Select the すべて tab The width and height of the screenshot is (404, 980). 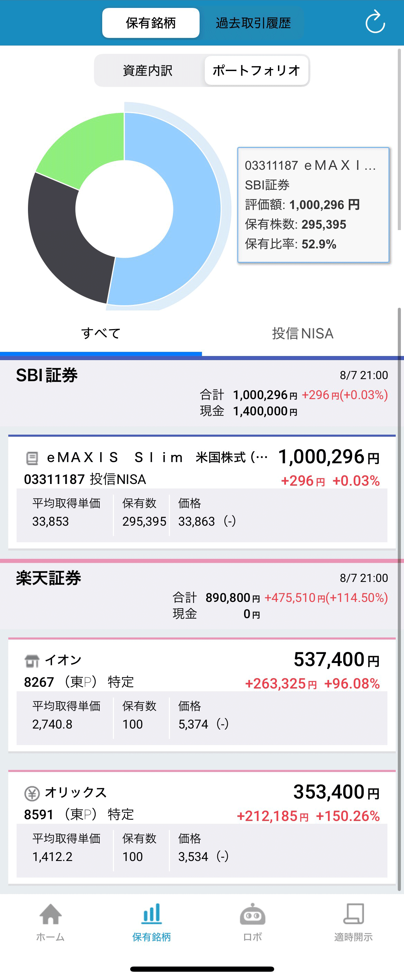click(101, 333)
